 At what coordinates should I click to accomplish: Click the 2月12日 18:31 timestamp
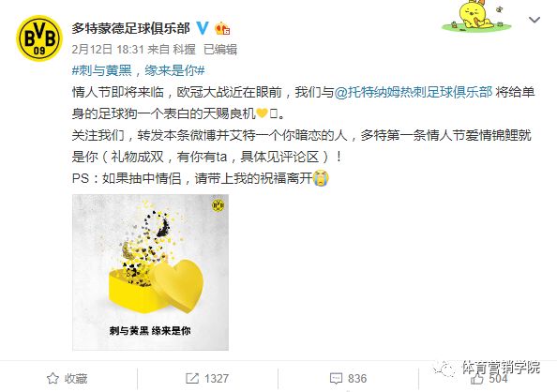108,49
